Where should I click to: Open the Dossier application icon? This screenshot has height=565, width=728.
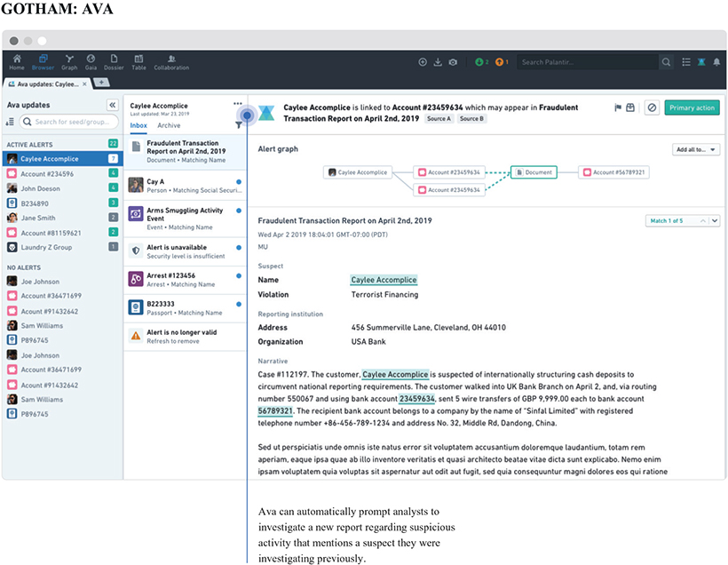click(x=114, y=62)
